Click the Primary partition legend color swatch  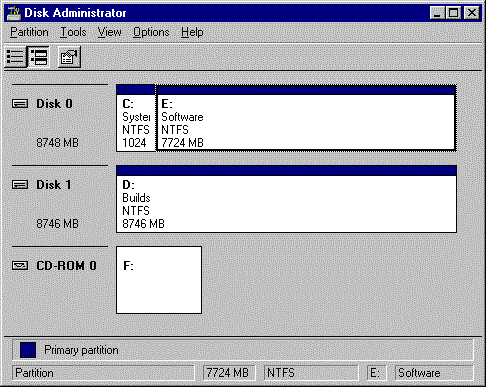tap(28, 350)
